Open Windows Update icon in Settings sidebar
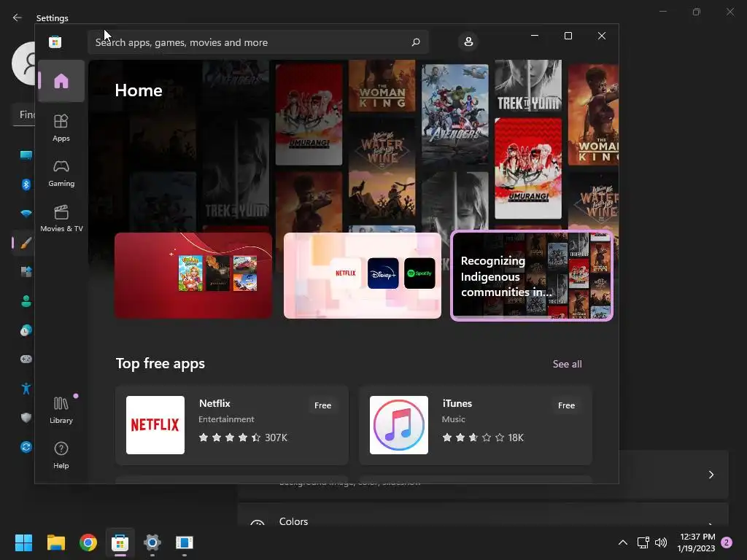This screenshot has height=560, width=747. pos(26,447)
